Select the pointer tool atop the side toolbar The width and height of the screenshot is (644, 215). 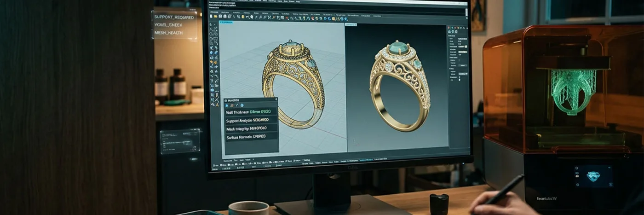coord(211,24)
